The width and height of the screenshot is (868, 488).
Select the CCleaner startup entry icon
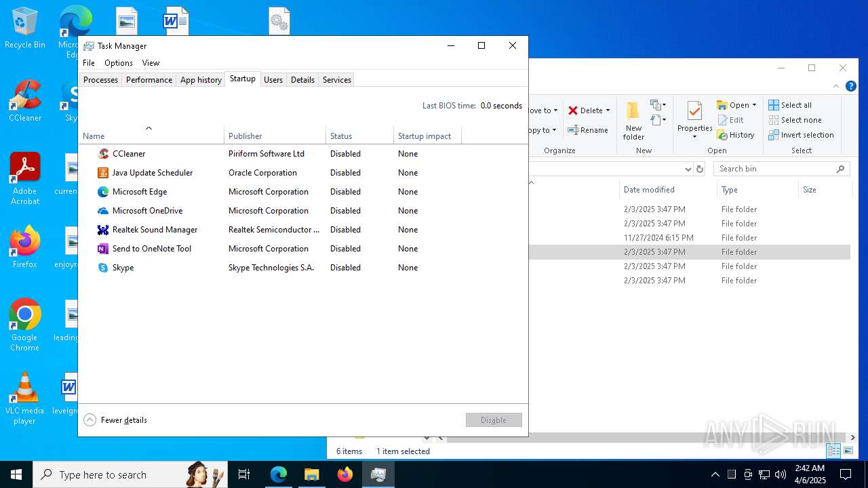pyautogui.click(x=103, y=154)
